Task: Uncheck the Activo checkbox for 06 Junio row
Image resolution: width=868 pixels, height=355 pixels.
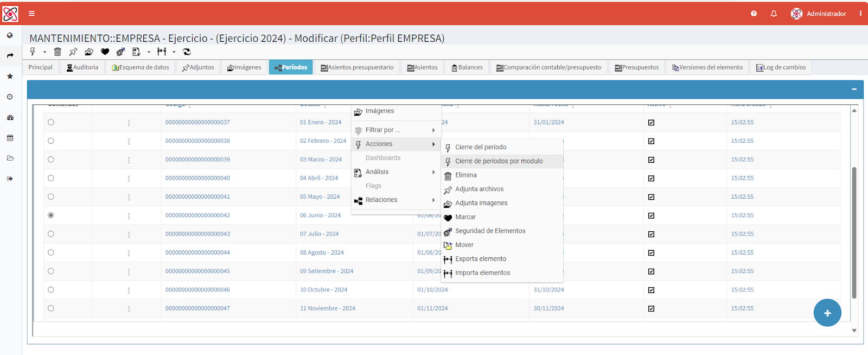Action: point(651,215)
